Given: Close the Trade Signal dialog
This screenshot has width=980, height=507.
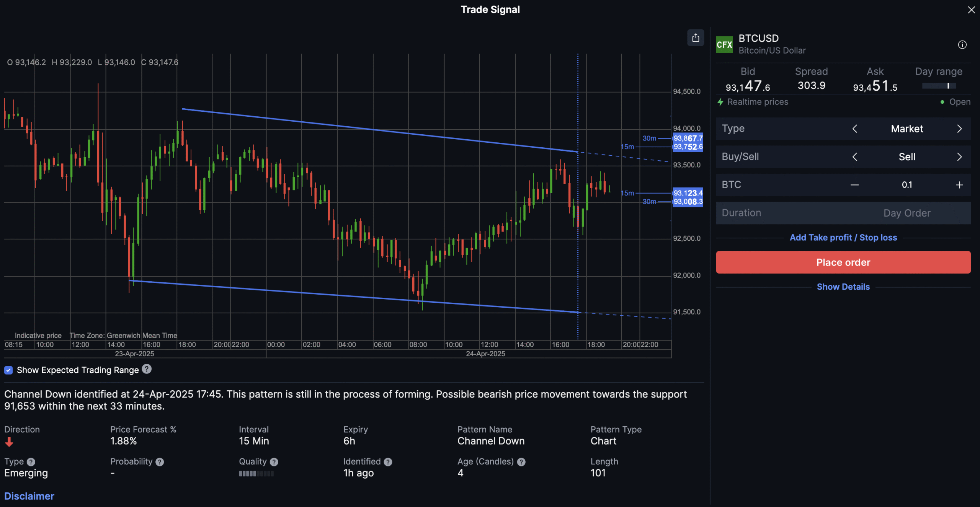Looking at the screenshot, I should 971,10.
